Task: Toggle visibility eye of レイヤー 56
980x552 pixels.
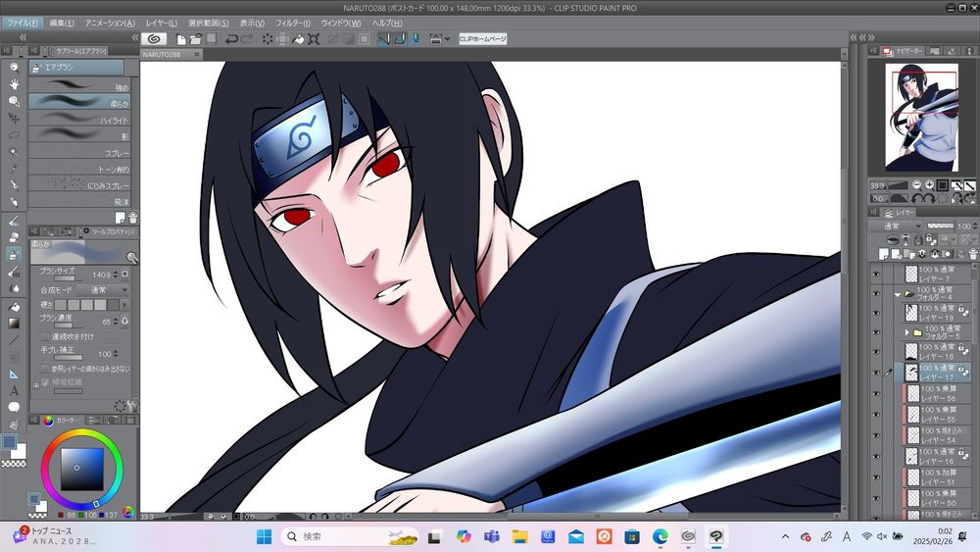Action: click(875, 393)
